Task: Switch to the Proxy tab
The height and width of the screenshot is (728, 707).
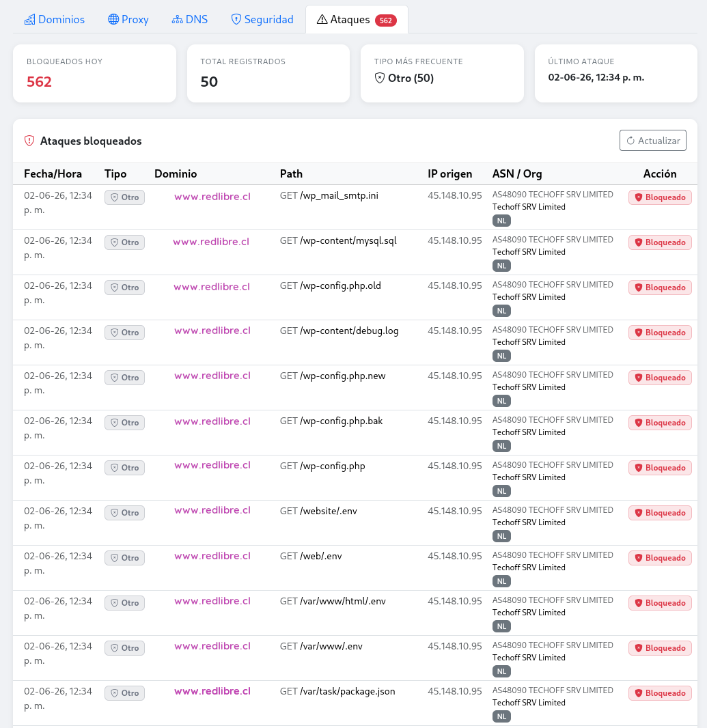Action: pyautogui.click(x=128, y=20)
